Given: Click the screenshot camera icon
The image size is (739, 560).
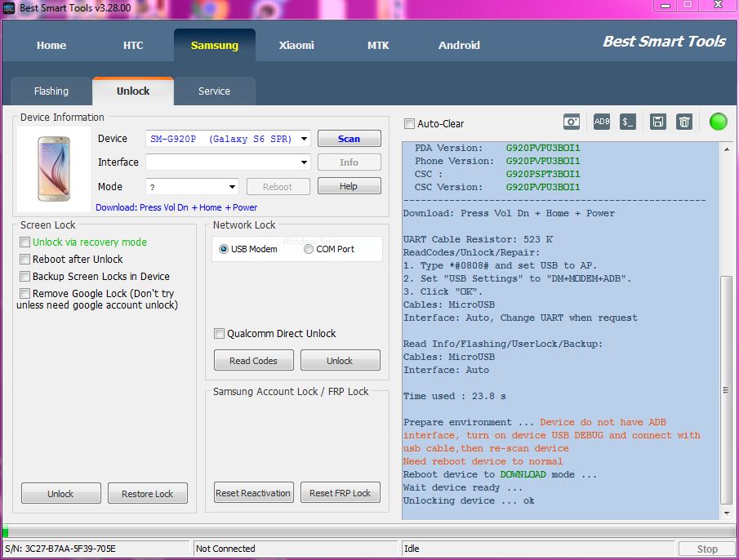Looking at the screenshot, I should (x=572, y=122).
